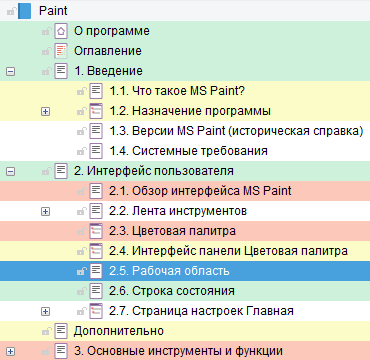Viewport: 370px width, 360px height.
Task: Click the page icon for 2.5. Рабочая область
Action: pos(96,271)
